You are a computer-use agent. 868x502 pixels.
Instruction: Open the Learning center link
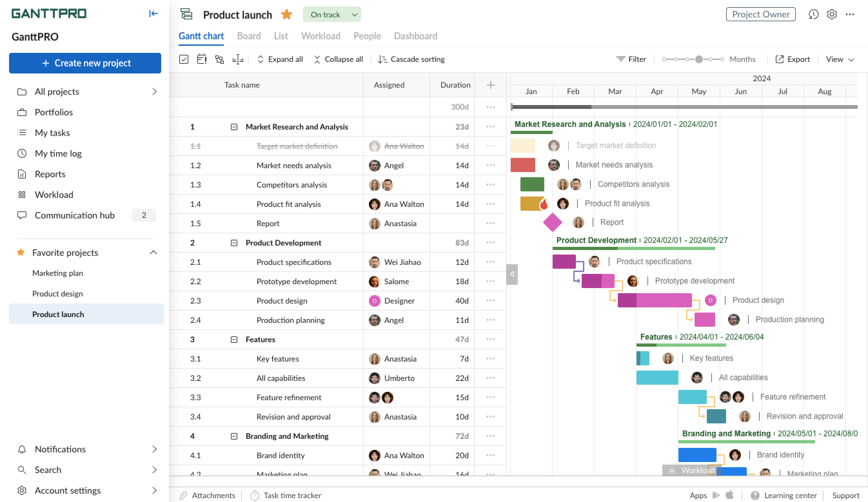789,495
